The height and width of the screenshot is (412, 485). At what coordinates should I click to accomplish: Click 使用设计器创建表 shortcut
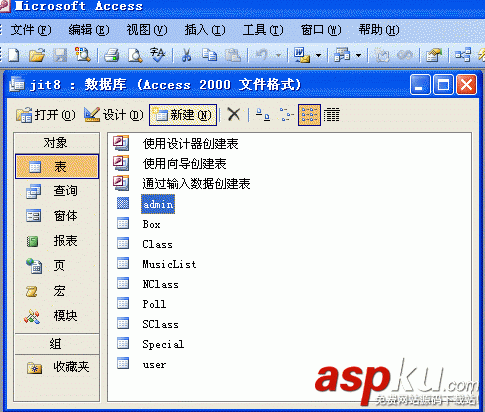click(x=190, y=144)
